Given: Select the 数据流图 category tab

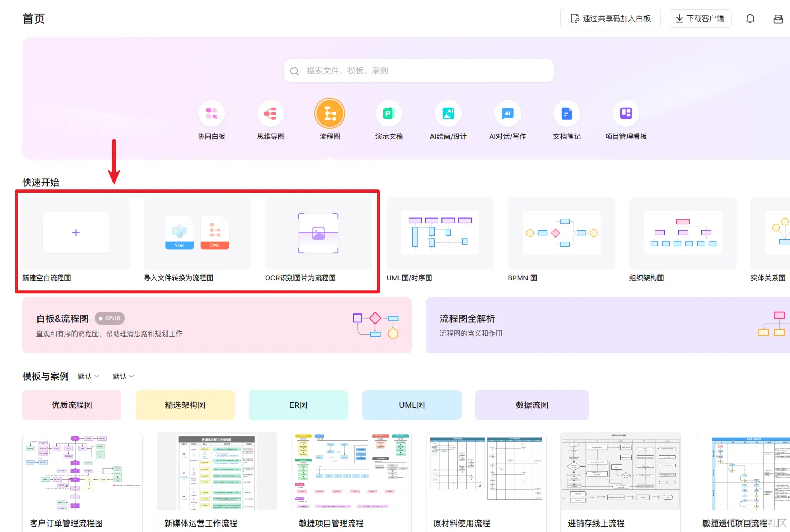Looking at the screenshot, I should click(531, 405).
